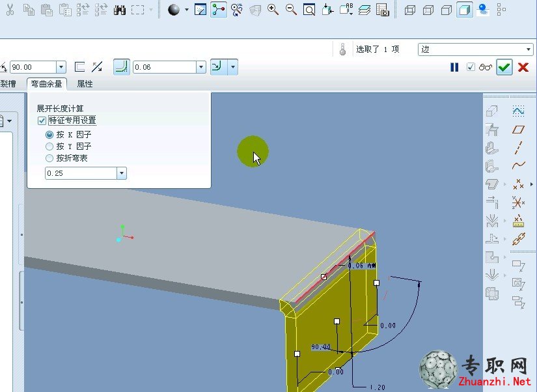Screen dimensions: 537x392
Task: Cancel feature with red X
Action: (x=523, y=67)
